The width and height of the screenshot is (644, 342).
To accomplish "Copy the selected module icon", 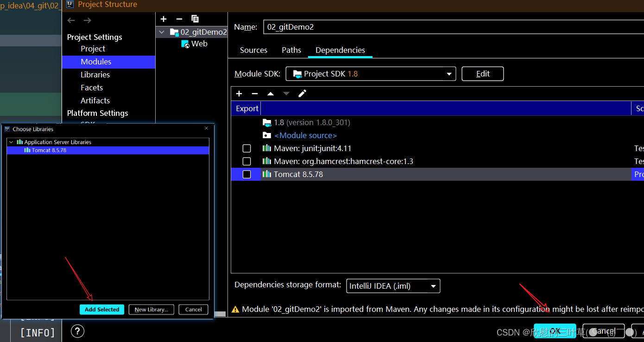I will pos(195,19).
